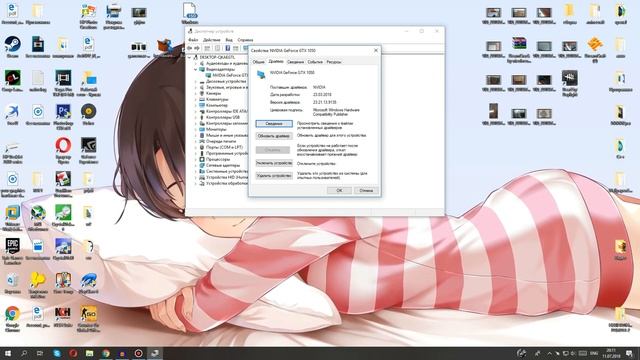Close the NVIDIA GeForce GTX 1050 properties dialog
Viewport: 640px width, 360px height.
[x=376, y=50]
